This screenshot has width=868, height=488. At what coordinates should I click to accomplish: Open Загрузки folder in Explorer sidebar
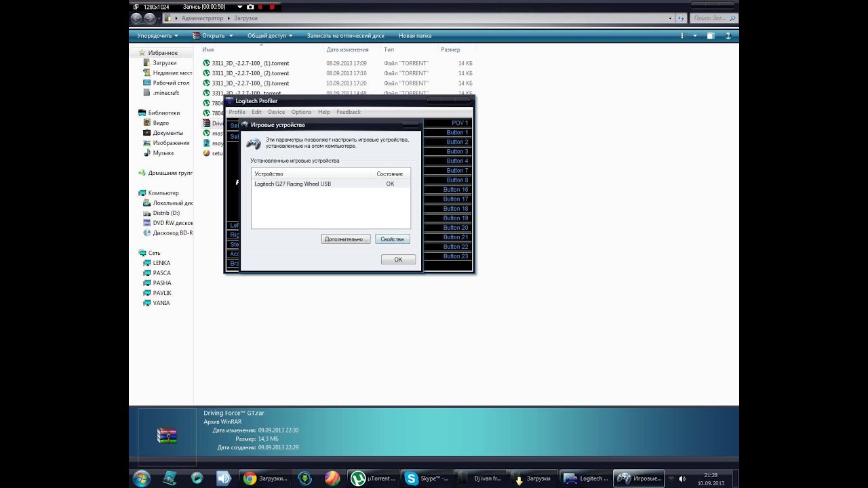tap(164, 63)
